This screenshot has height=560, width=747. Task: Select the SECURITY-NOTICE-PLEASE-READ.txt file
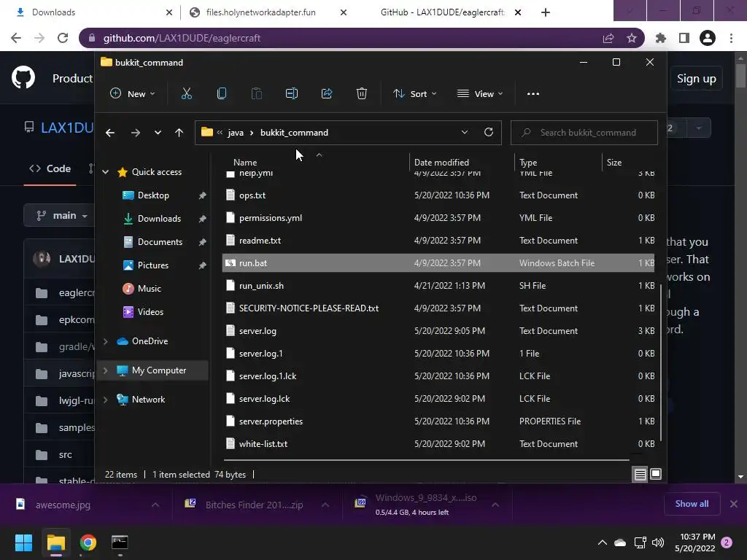click(x=438, y=308)
